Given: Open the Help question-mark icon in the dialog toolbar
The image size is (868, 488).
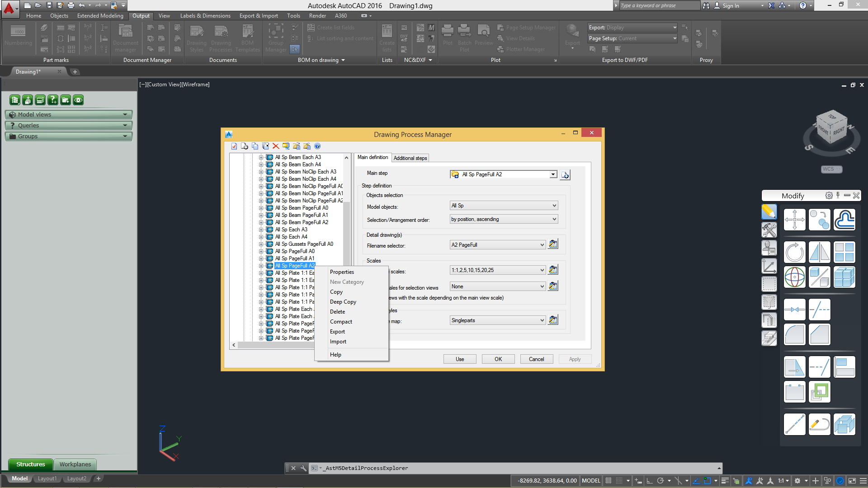Looking at the screenshot, I should [318, 146].
